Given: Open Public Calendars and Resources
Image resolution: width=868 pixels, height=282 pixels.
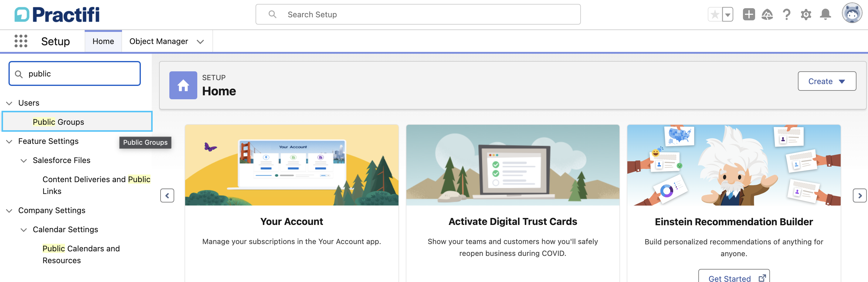Looking at the screenshot, I should coord(81,254).
